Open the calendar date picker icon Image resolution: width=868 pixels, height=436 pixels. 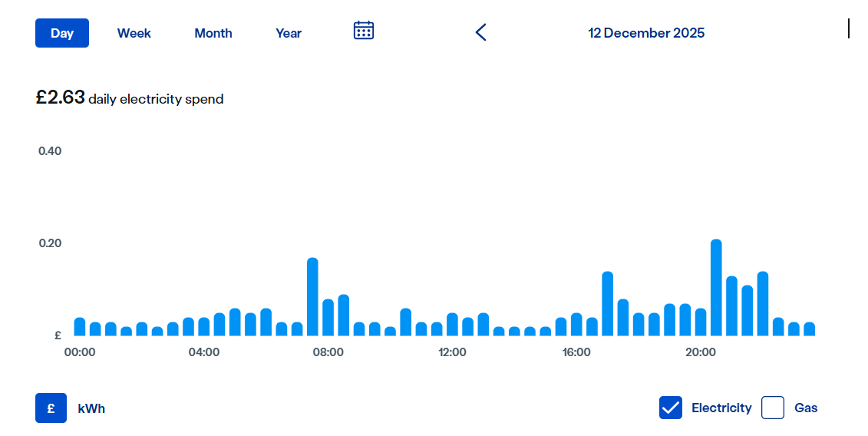pos(364,31)
